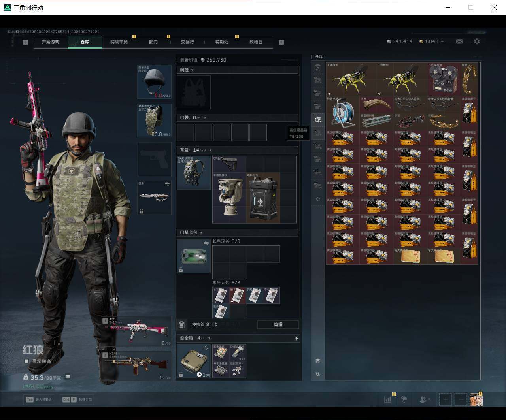Click the flag icon in bottom bar

point(404,399)
